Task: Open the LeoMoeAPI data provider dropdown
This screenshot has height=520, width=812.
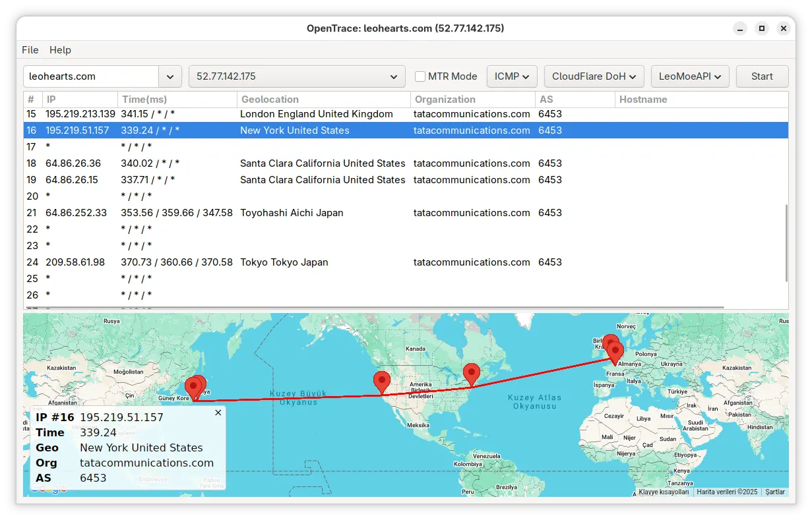Action: coord(690,76)
